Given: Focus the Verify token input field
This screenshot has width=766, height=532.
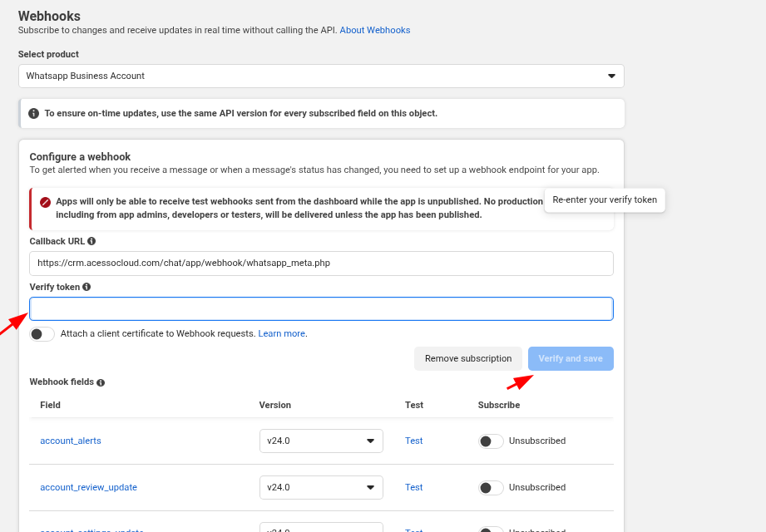Looking at the screenshot, I should coord(321,309).
